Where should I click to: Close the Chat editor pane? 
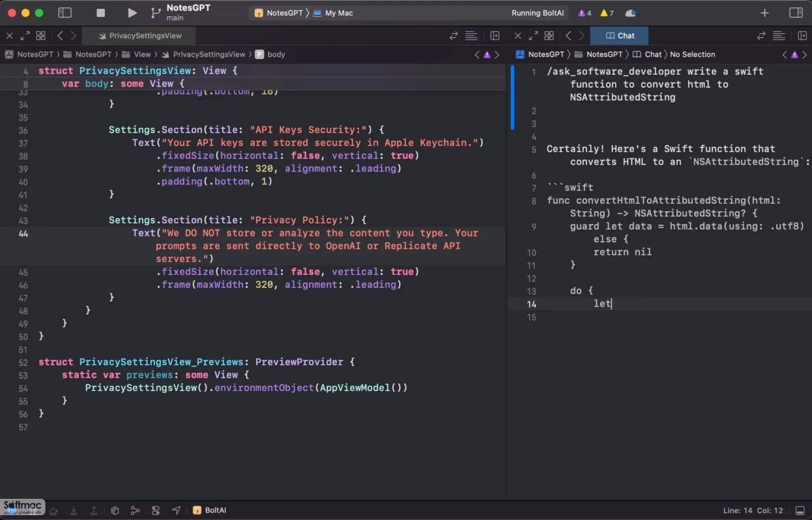pos(518,36)
